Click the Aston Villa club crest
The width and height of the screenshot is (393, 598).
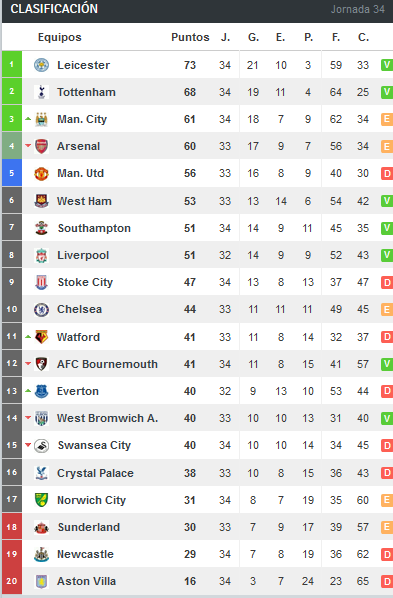[41, 581]
